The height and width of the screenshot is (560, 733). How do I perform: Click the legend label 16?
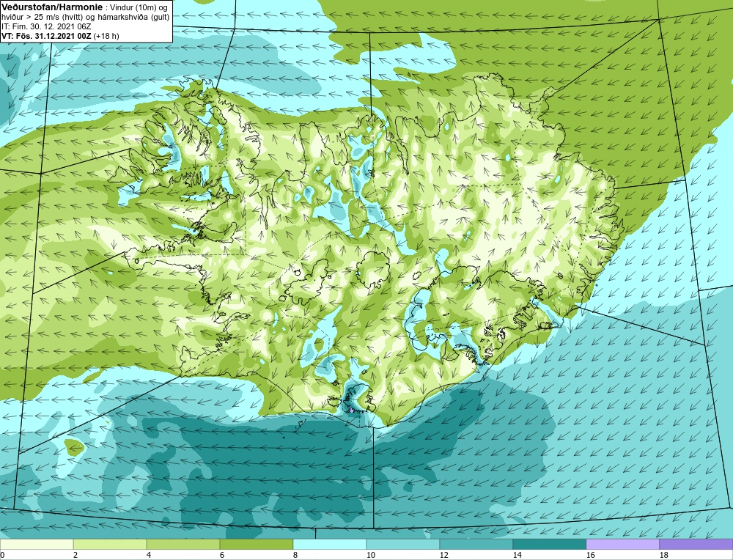click(590, 555)
